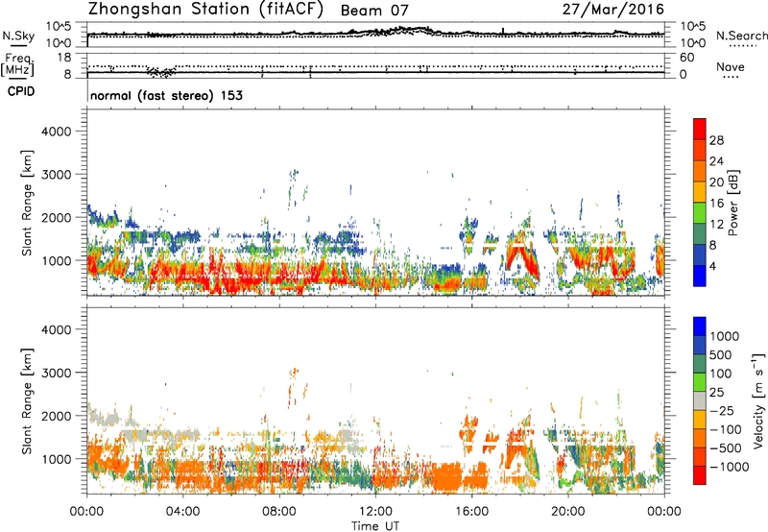Click the "16:00" time axis label
This screenshot has width=768, height=532.
471,512
